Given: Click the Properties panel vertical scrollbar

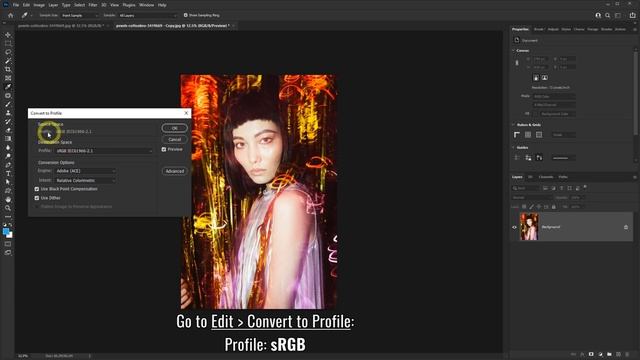Looking at the screenshot, I should [x=635, y=92].
